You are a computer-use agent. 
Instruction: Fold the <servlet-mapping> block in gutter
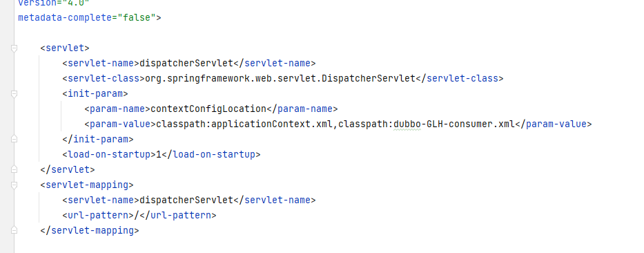pyautogui.click(x=14, y=185)
